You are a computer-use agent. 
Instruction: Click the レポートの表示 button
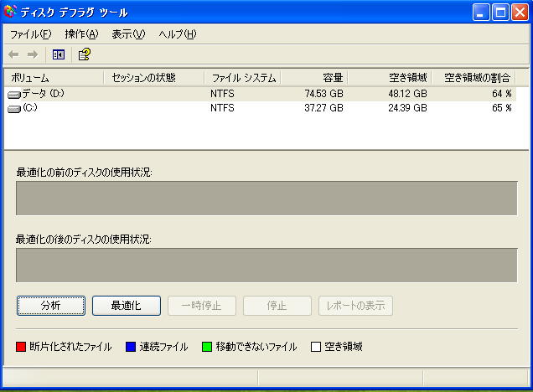pos(355,306)
